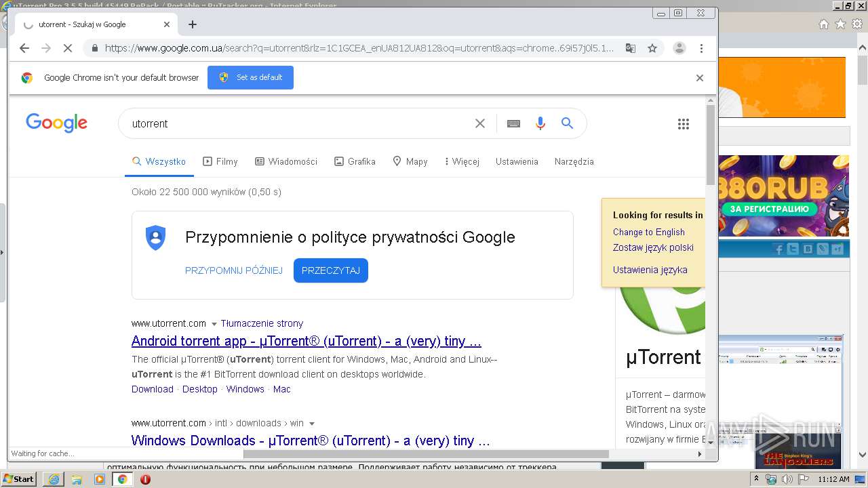Image resolution: width=868 pixels, height=488 pixels.
Task: Open Windows Downloads µTorrent result
Action: 311,441
